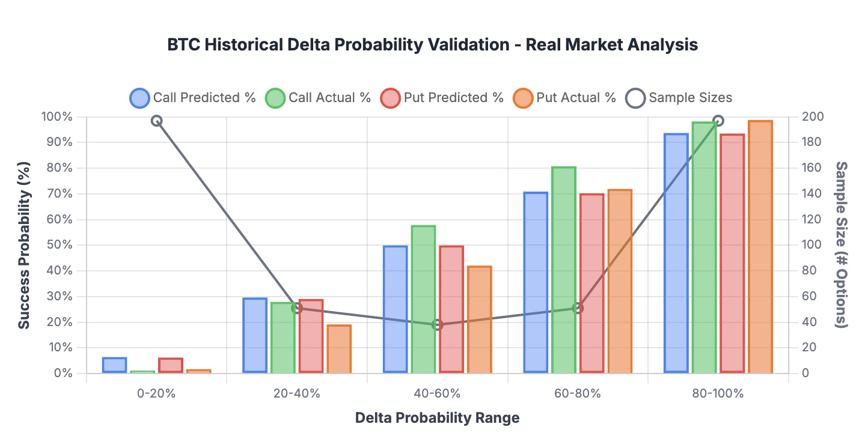Screen dimensions: 868x448
Task: Click blue Call Predicted bar in 0-20%
Action: point(114,365)
